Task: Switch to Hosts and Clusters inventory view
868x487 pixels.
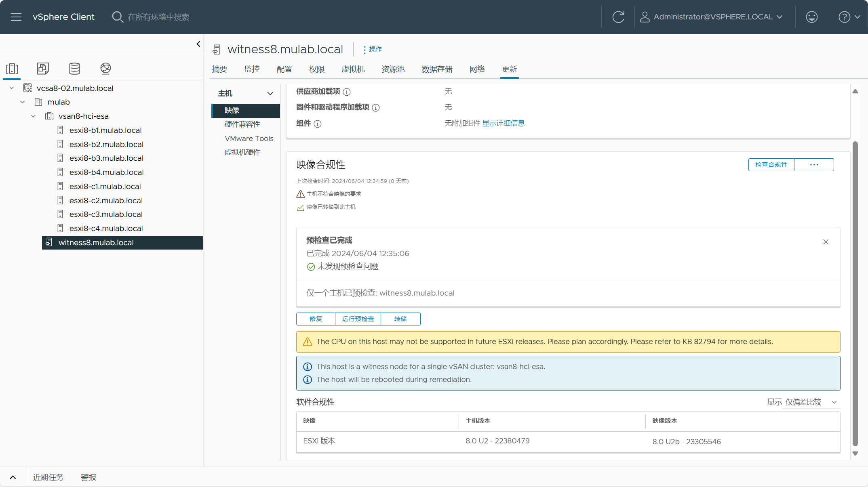Action: tap(12, 69)
